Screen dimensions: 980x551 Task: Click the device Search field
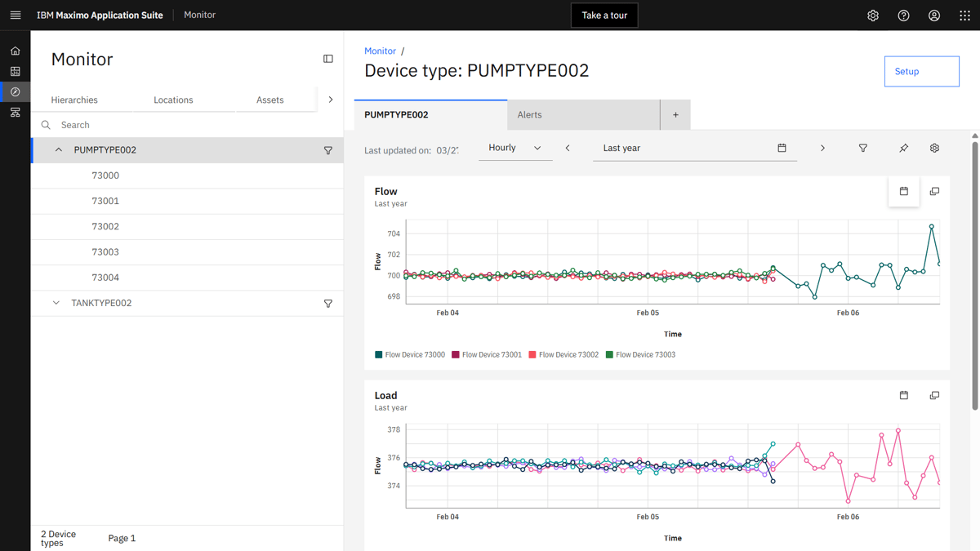pos(187,125)
